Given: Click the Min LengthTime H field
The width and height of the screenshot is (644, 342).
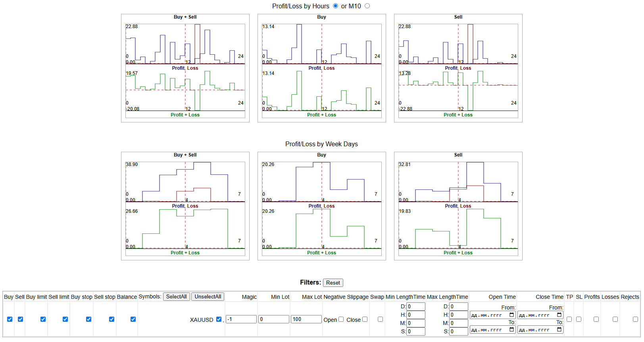Looking at the screenshot, I should point(416,315).
